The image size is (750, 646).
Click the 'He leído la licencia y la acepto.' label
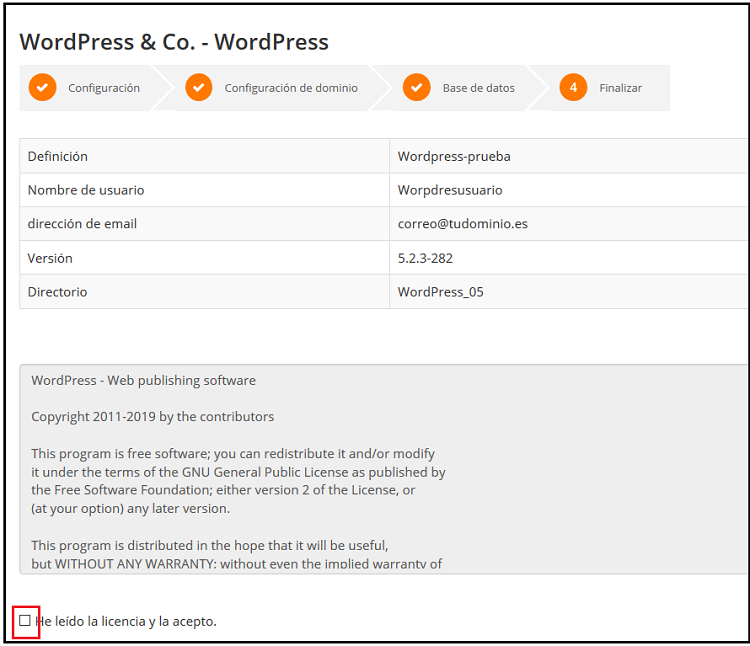[126, 621]
